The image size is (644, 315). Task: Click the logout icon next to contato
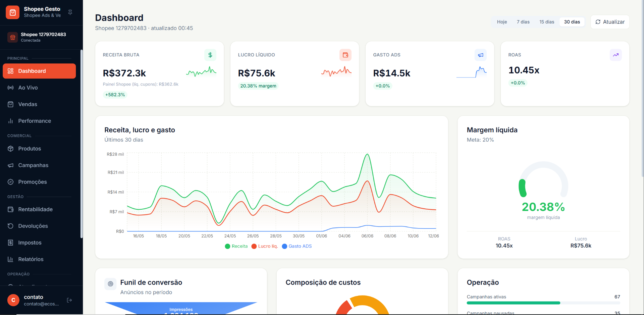pyautogui.click(x=69, y=300)
